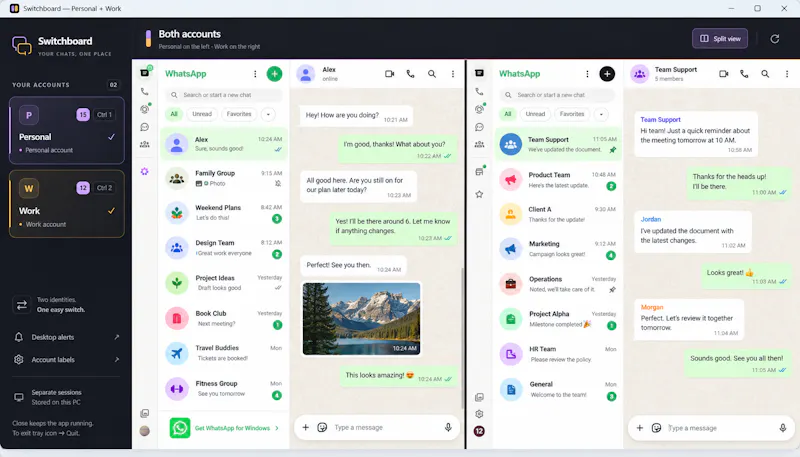Click Personal search or start new chat field
The height and width of the screenshot is (457, 800).
[223, 95]
